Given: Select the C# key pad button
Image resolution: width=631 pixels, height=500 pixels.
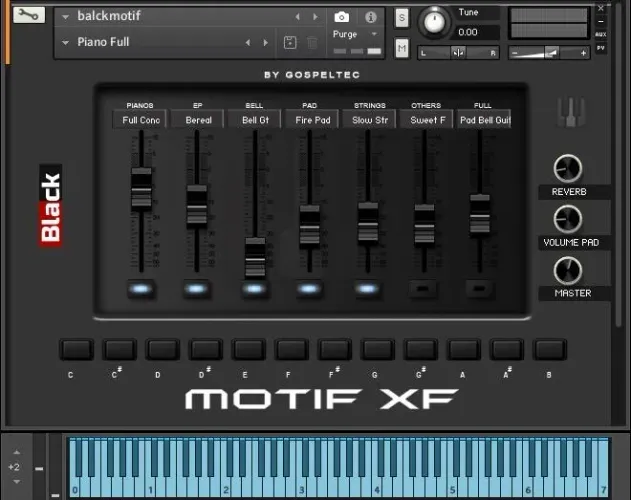Looking at the screenshot, I should 120,349.
